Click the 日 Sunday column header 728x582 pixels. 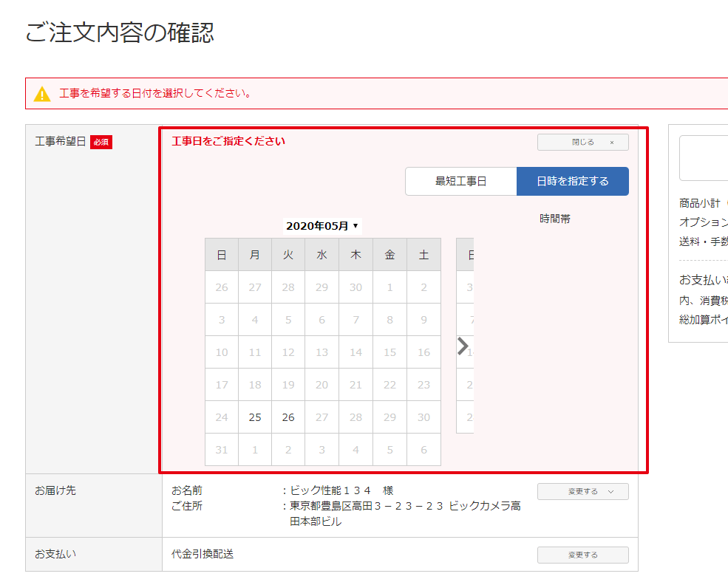221,253
